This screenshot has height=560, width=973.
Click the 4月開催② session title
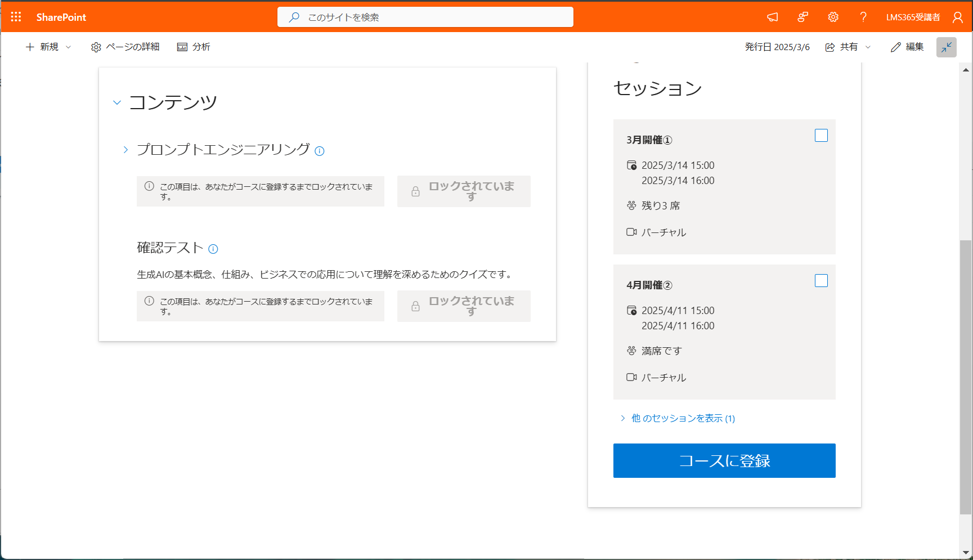[649, 285]
